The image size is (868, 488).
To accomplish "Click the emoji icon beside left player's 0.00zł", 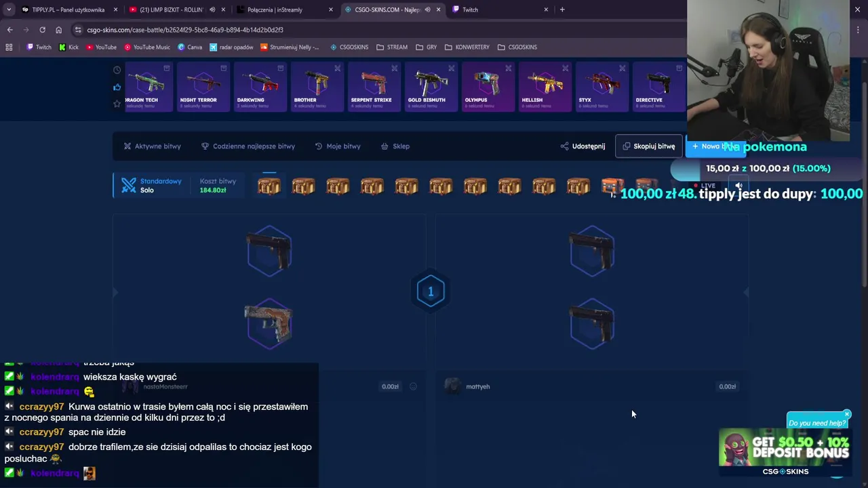I will click(413, 386).
